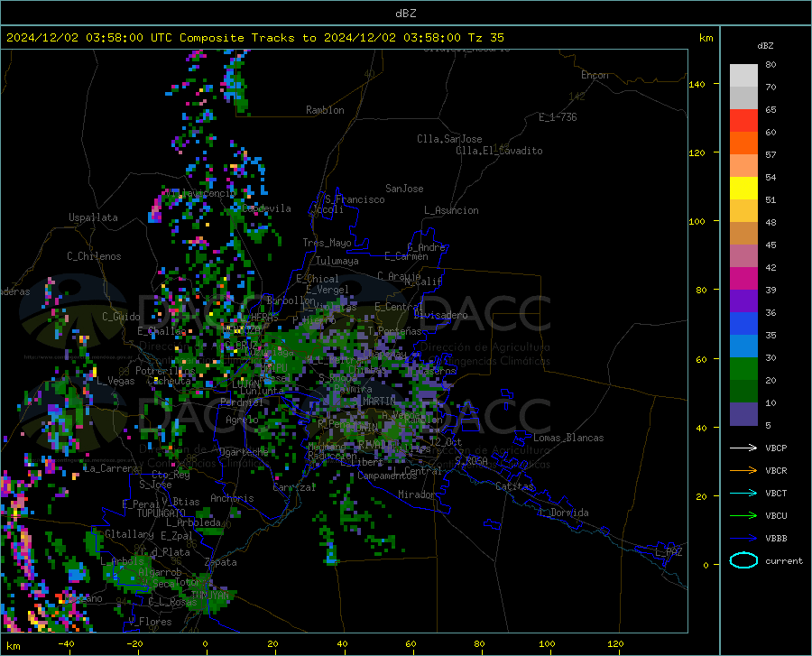
Task: Click the 'Ramblon' place label
Action: tap(325, 110)
